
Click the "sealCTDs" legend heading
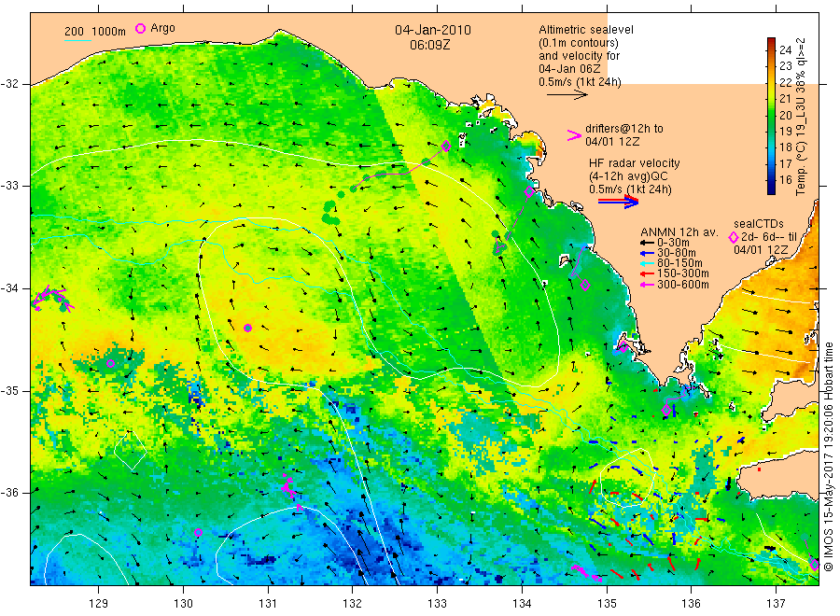[x=759, y=224]
